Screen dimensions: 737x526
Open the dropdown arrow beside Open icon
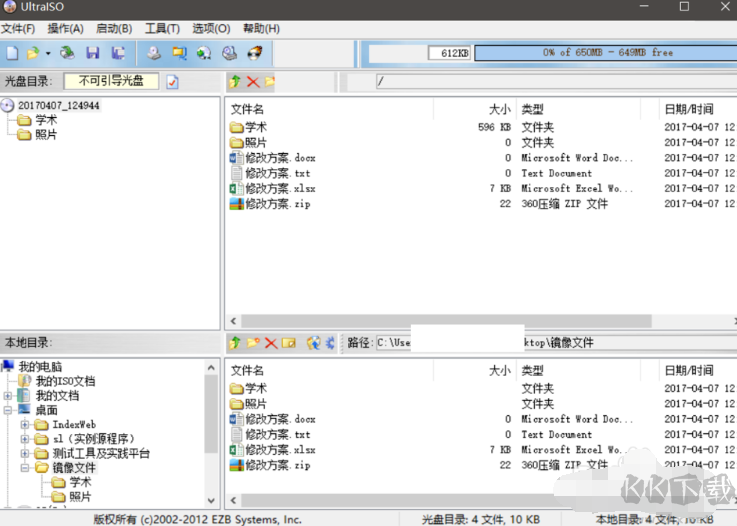(48, 54)
